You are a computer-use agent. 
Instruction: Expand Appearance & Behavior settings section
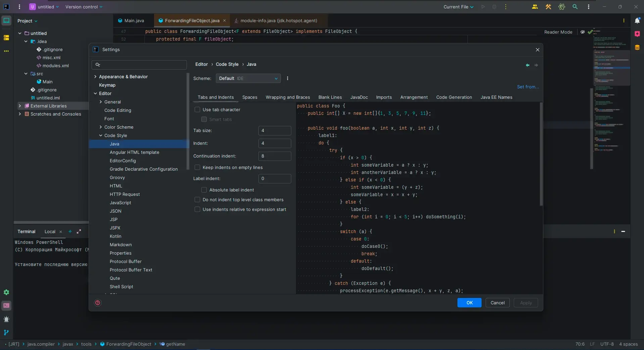click(96, 77)
